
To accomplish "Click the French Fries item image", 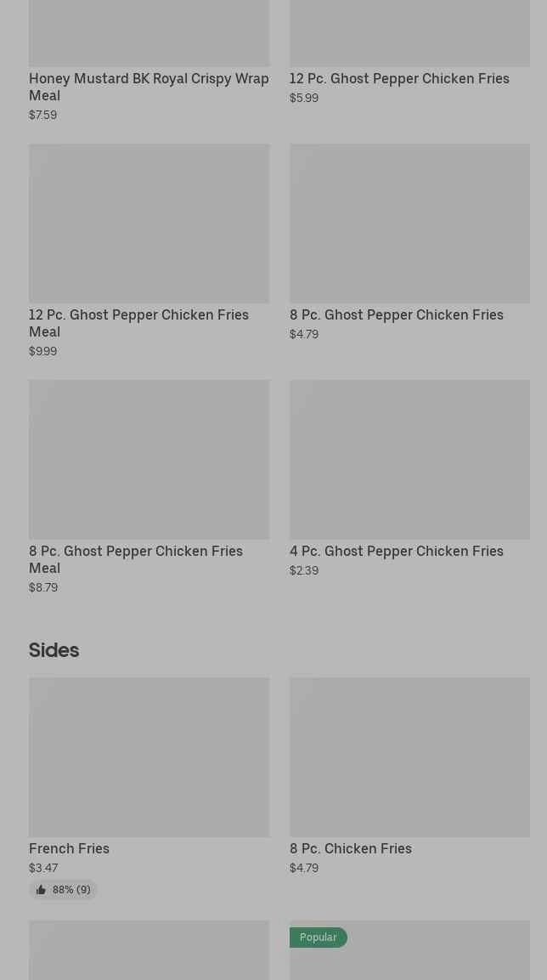I will point(149,757).
